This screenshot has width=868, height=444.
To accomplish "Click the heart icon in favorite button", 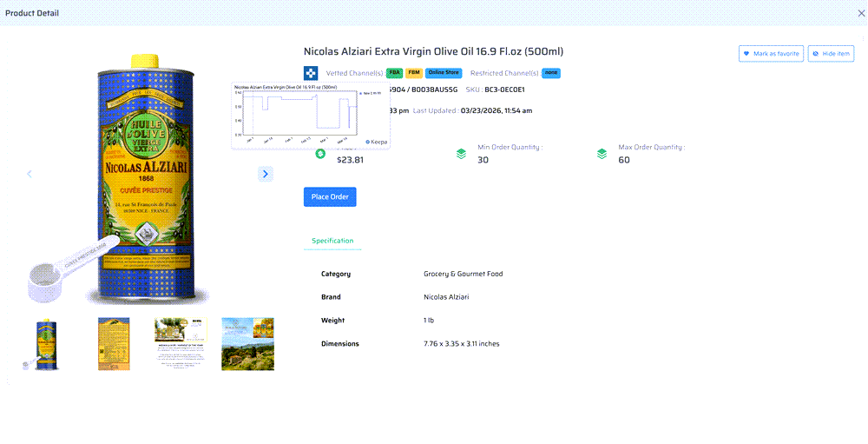I will coord(746,54).
